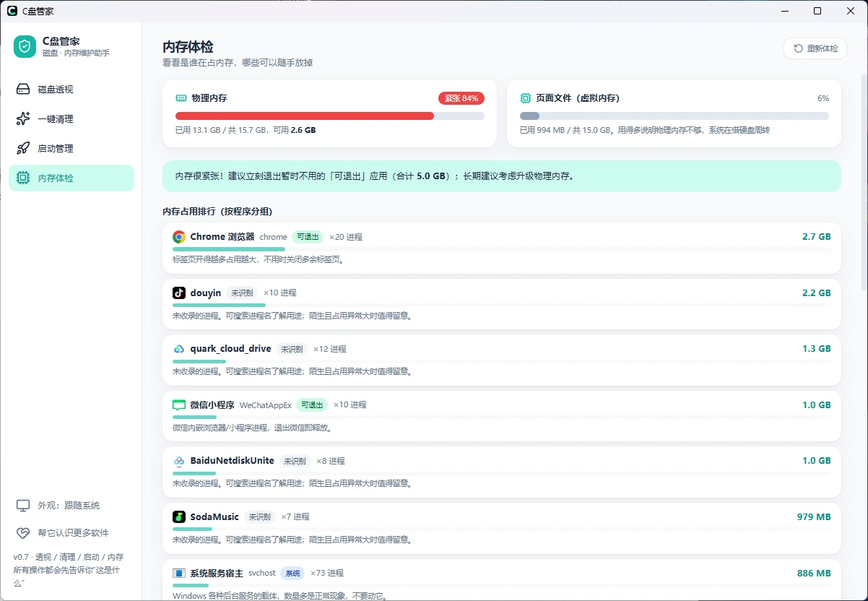Click the douyin app icon
Screen dimensions: 868x601
pos(179,293)
